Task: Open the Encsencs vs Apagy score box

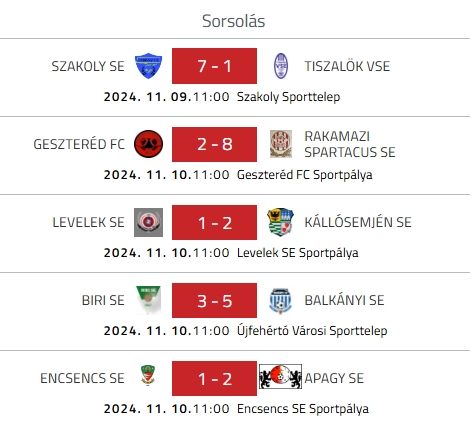Action: 214,379
